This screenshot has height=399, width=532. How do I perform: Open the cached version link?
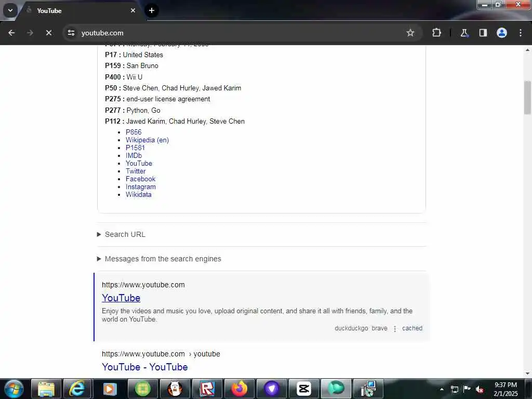tap(412, 328)
